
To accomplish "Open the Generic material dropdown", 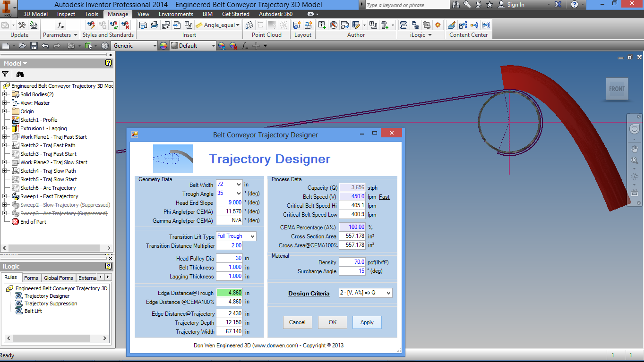I will [154, 46].
